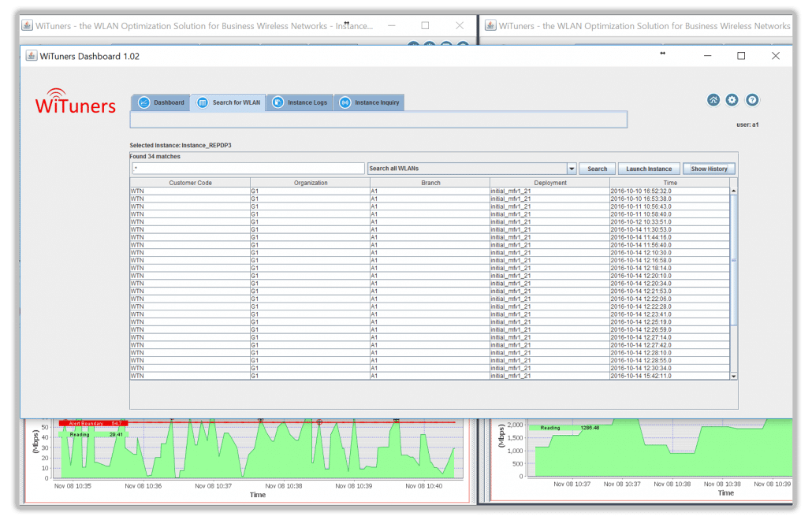Select the row timed 2016-10-14 12:27:14.0
This screenshot has width=812, height=520.
click(x=430, y=337)
